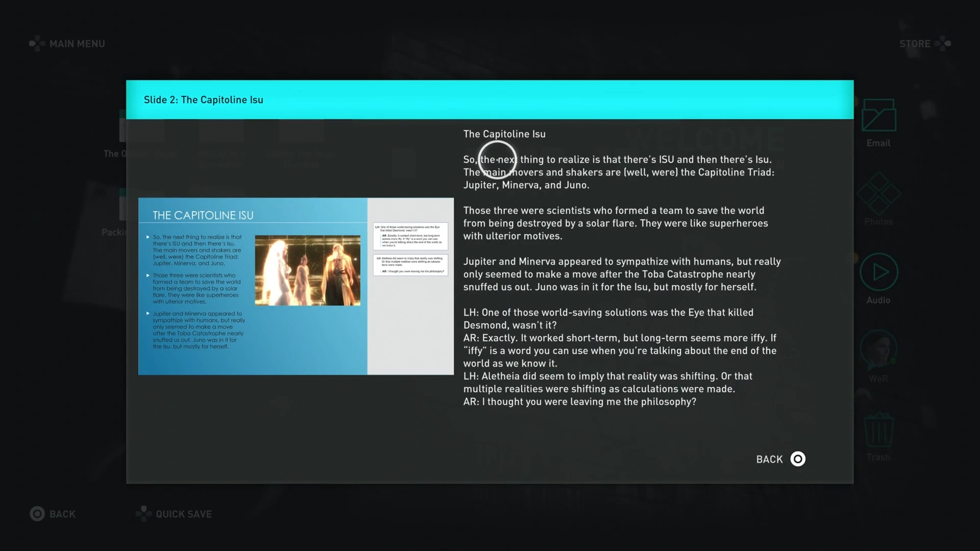Click the three Isu figures image

pyautogui.click(x=307, y=270)
